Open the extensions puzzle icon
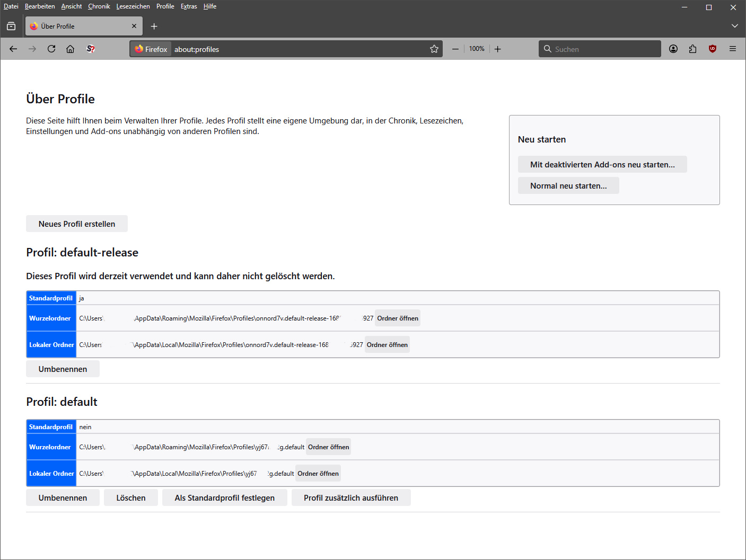The width and height of the screenshot is (746, 560). click(692, 49)
